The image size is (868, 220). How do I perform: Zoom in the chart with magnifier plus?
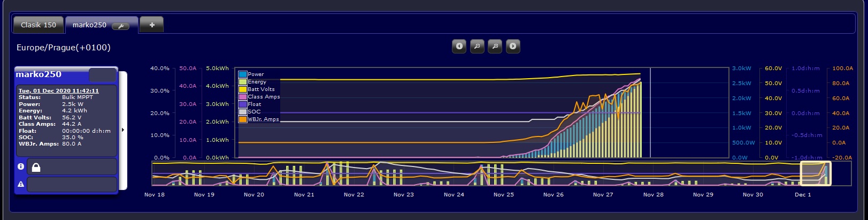pos(495,47)
